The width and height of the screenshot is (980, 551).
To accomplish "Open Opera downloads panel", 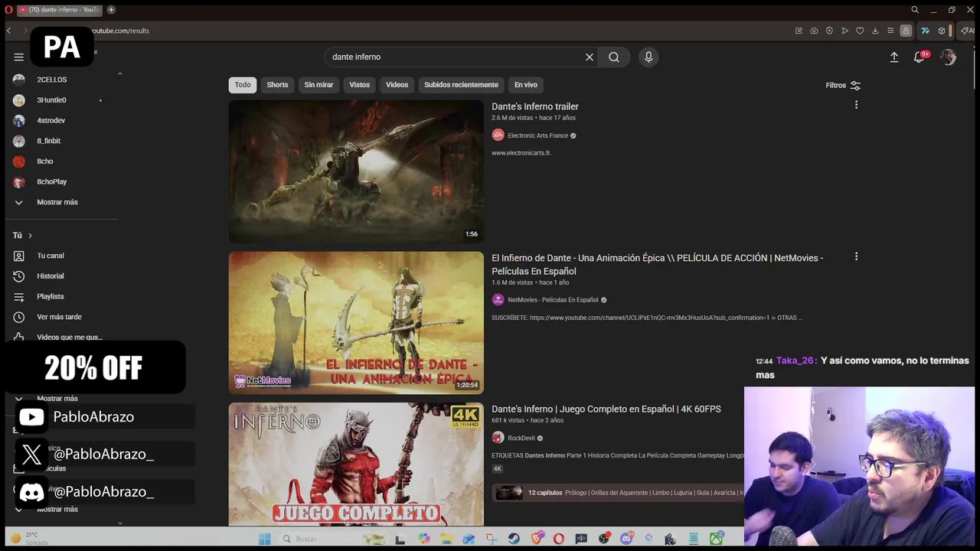I will [x=875, y=31].
